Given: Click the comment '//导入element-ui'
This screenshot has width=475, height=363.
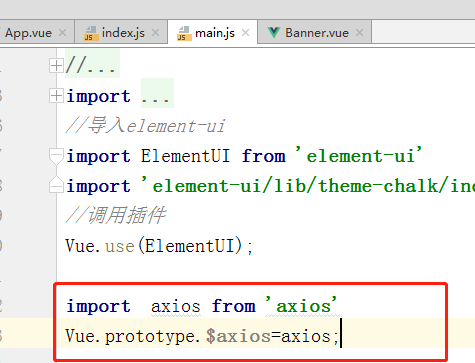Looking at the screenshot, I should click(x=145, y=126).
